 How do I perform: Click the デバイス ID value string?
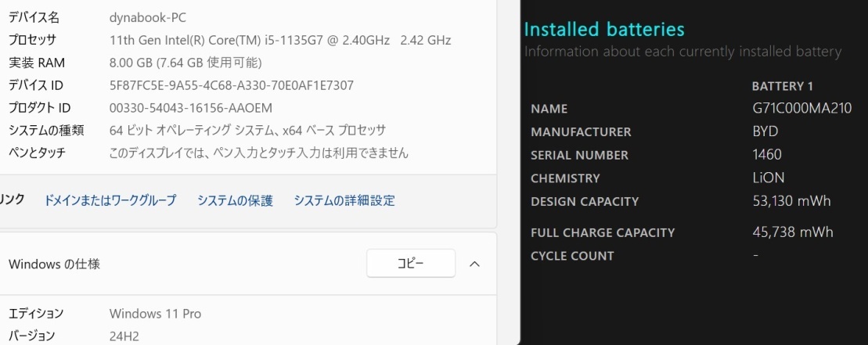point(232,85)
